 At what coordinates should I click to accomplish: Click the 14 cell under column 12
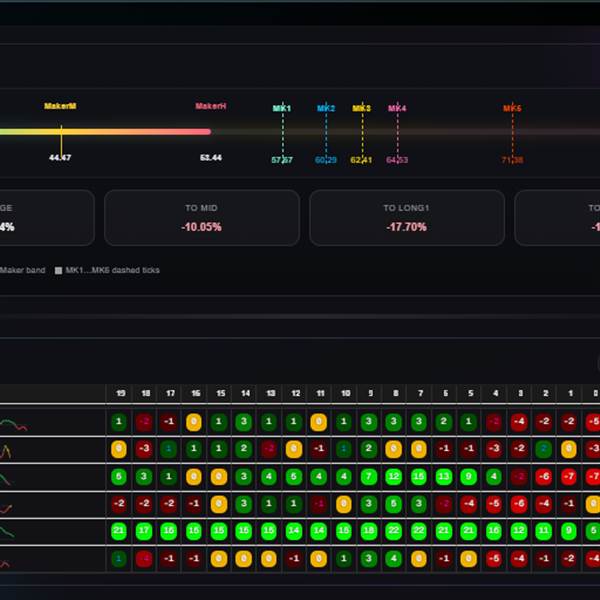pos(294,531)
